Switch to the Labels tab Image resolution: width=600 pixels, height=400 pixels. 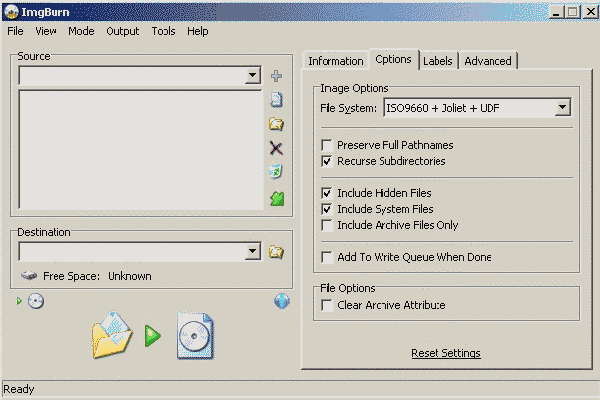click(x=437, y=61)
